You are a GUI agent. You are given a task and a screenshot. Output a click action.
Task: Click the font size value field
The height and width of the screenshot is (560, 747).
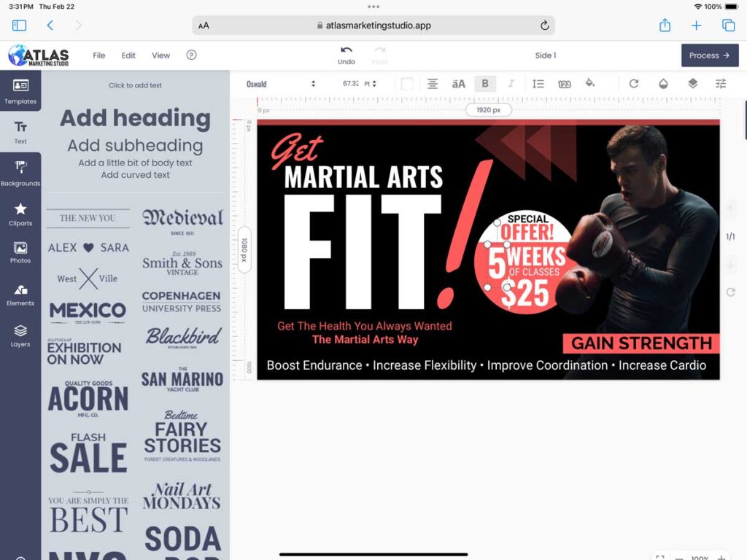351,84
